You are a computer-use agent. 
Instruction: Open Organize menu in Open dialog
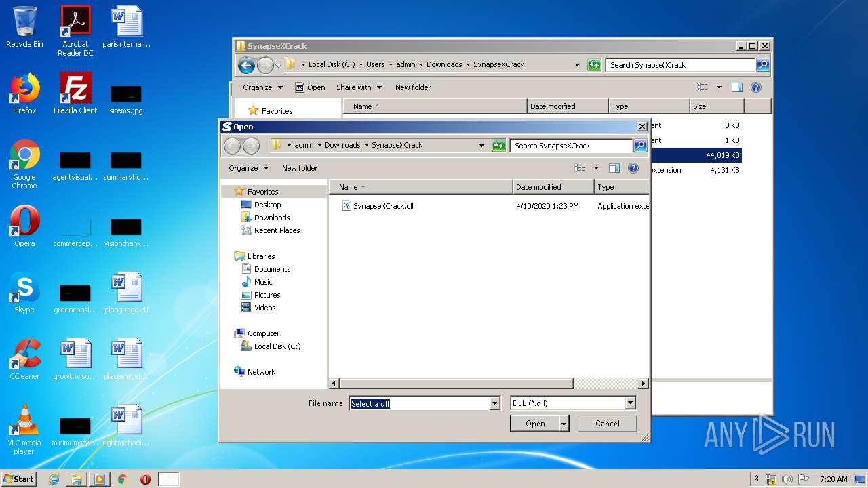pyautogui.click(x=248, y=168)
